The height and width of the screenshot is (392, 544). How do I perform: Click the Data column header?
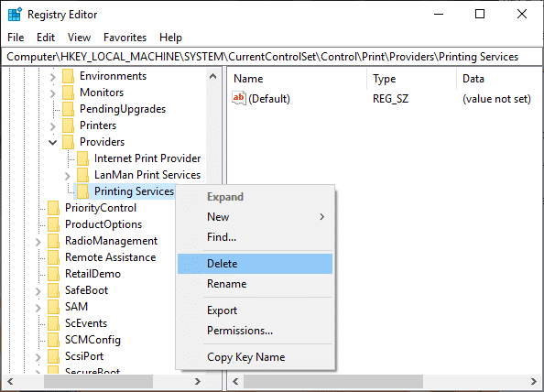(x=500, y=79)
